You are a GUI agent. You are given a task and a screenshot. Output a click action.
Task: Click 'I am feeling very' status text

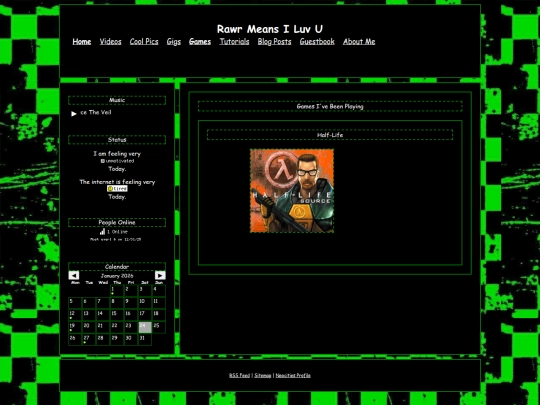pos(117,154)
